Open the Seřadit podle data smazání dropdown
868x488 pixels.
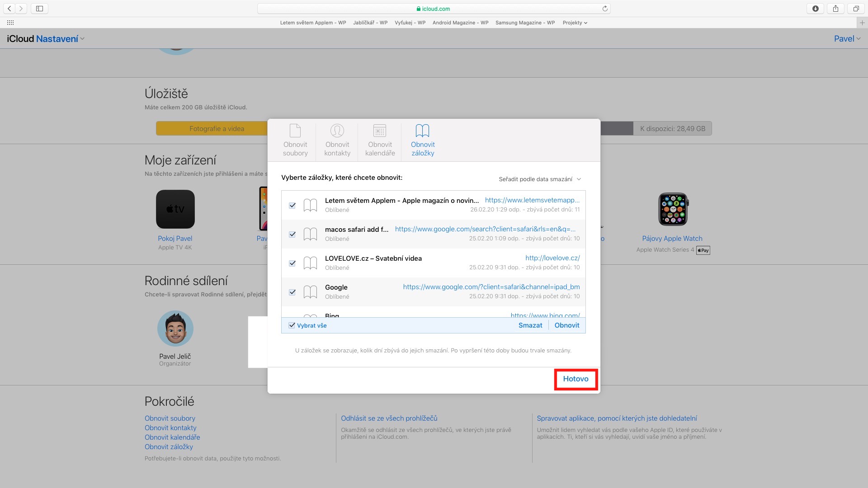tap(539, 179)
